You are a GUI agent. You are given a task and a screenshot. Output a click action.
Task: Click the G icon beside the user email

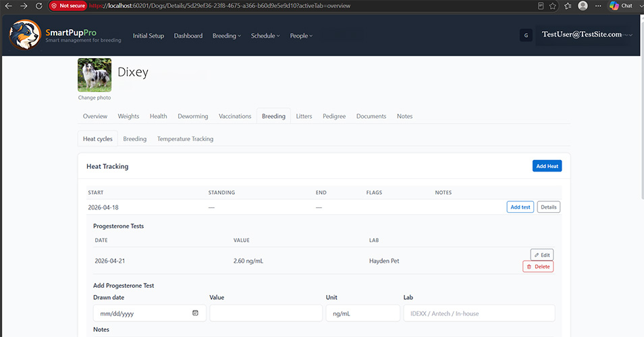[x=526, y=35]
